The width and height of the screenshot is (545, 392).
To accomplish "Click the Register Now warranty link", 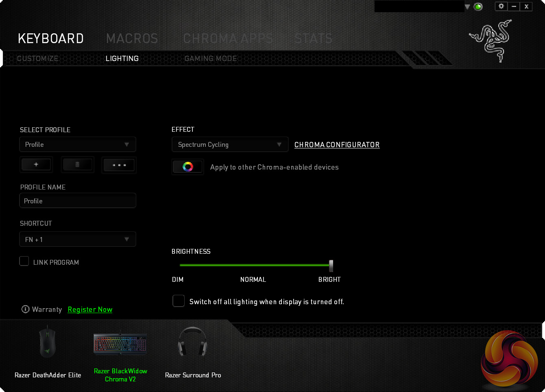I will tap(90, 309).
